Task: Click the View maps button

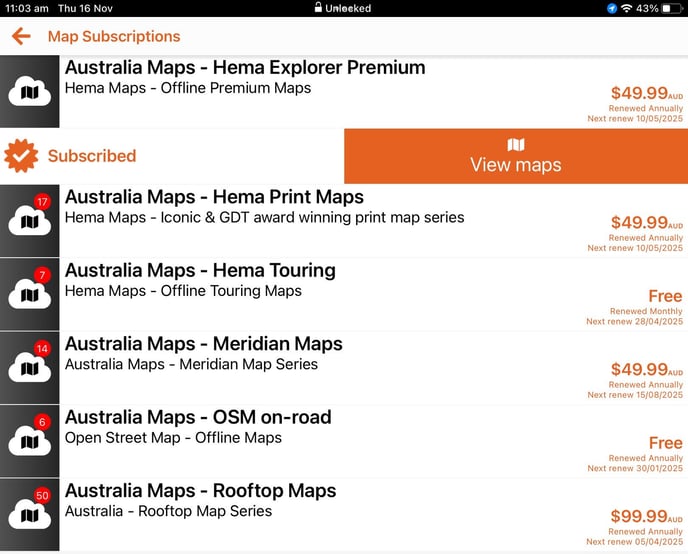Action: pyautogui.click(x=516, y=156)
